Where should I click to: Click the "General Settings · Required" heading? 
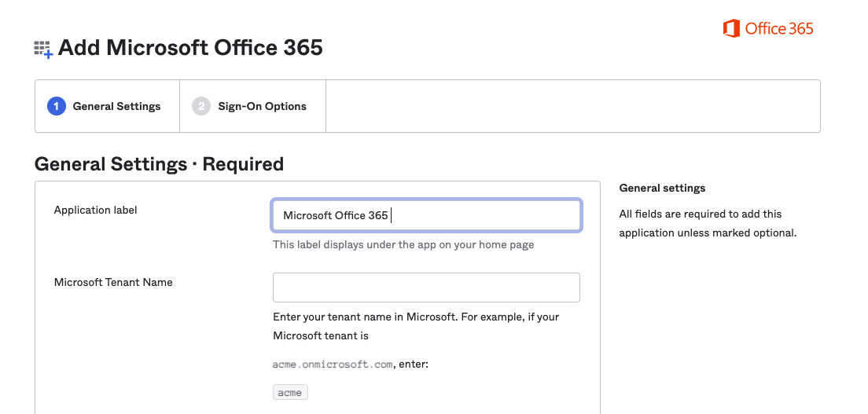click(x=159, y=164)
